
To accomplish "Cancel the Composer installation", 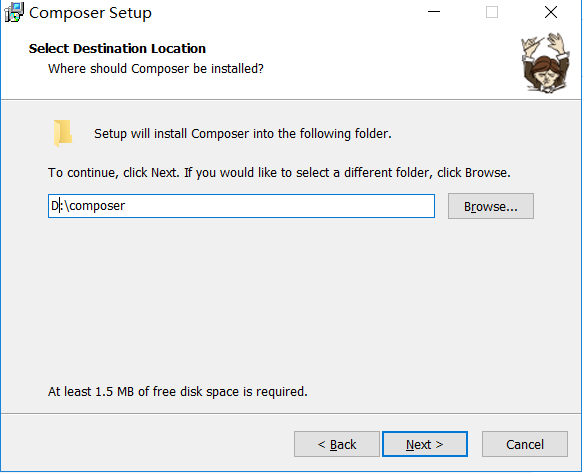I will point(525,444).
